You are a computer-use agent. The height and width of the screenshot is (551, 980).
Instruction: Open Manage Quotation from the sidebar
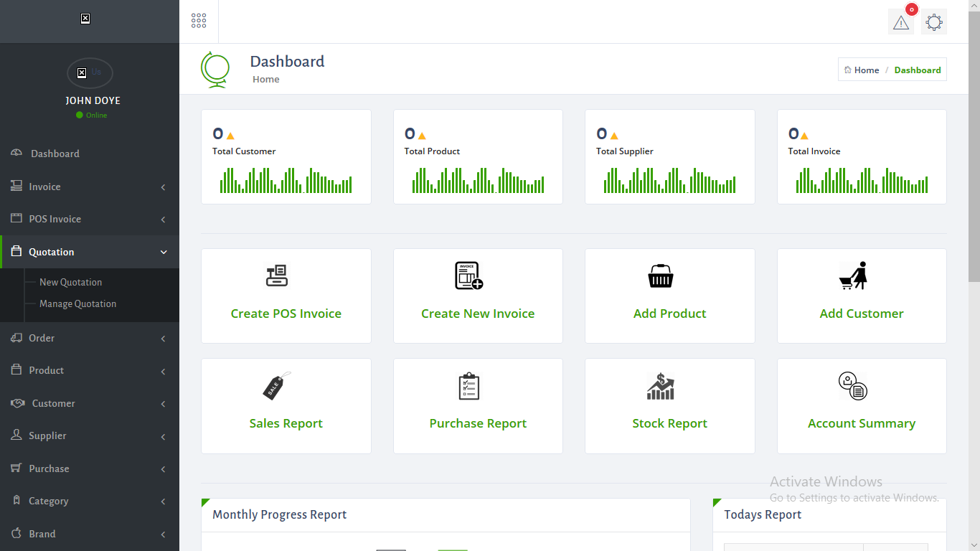pos(77,303)
